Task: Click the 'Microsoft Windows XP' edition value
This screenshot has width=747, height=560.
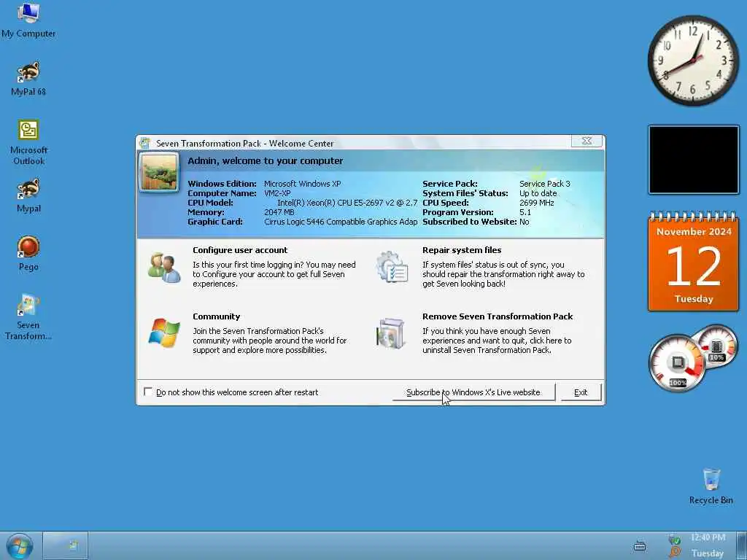Action: [x=303, y=184]
